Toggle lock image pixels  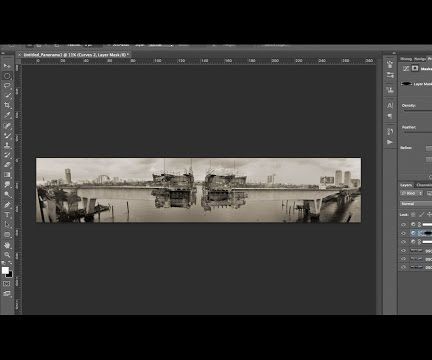coord(421,215)
